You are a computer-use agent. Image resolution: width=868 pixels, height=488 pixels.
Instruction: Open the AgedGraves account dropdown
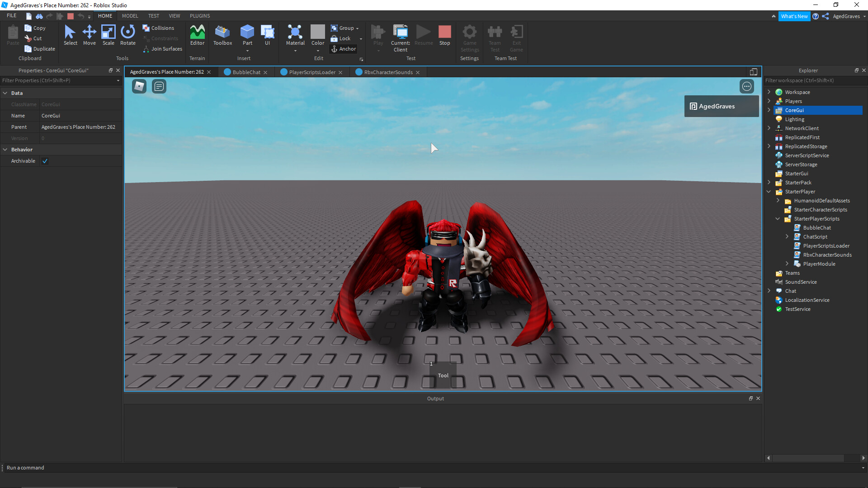click(849, 16)
